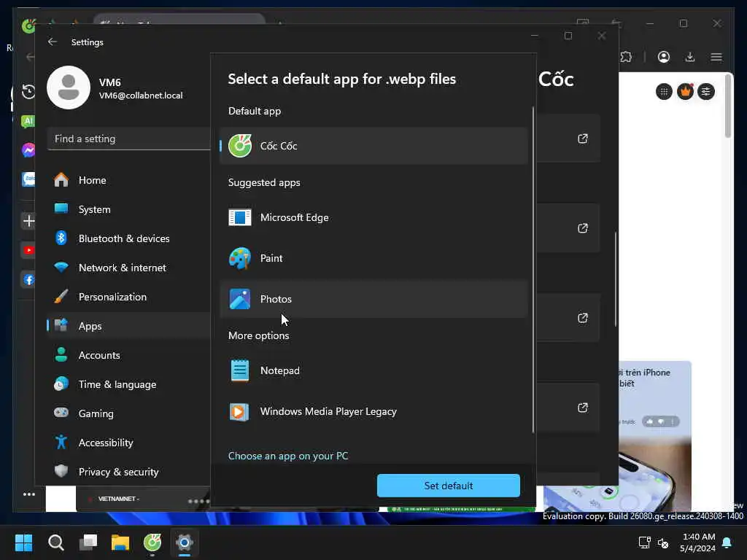Click Set default button
Image resolution: width=747 pixels, height=560 pixels.
[449, 486]
